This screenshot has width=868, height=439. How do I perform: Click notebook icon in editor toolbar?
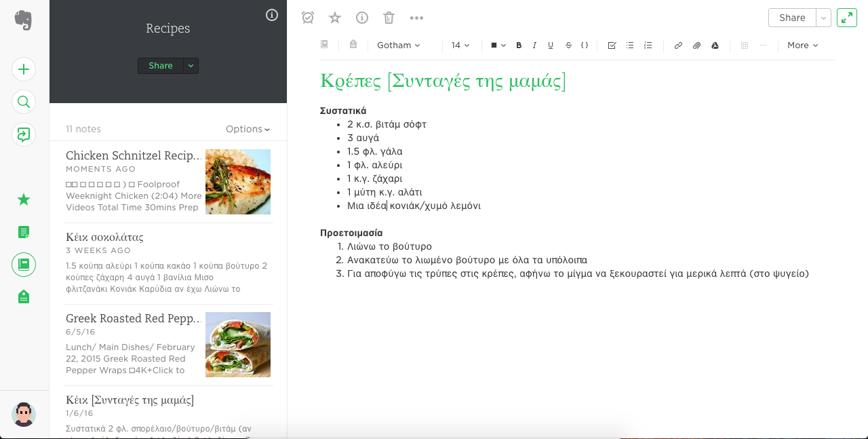click(324, 45)
